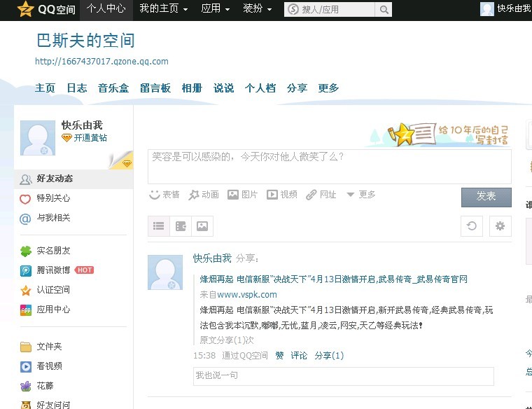Viewport: 532px width, 409px height.
Task: Focus the 搜人/应用 search field
Action: tap(331, 10)
